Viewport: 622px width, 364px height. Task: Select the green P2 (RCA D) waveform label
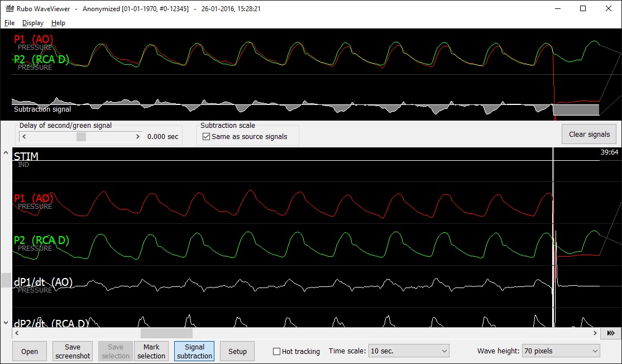coord(41,240)
